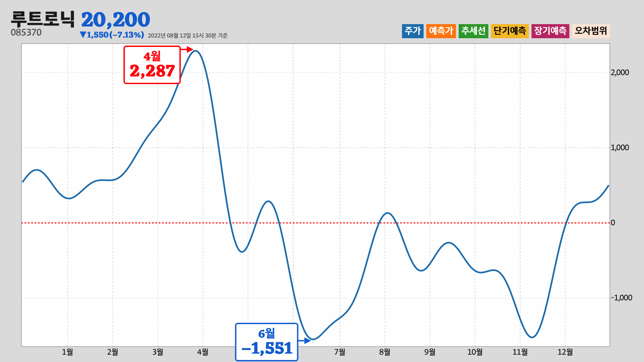This screenshot has width=644, height=362.
Task: Click the 3월 x-axis label
Action: point(158,352)
